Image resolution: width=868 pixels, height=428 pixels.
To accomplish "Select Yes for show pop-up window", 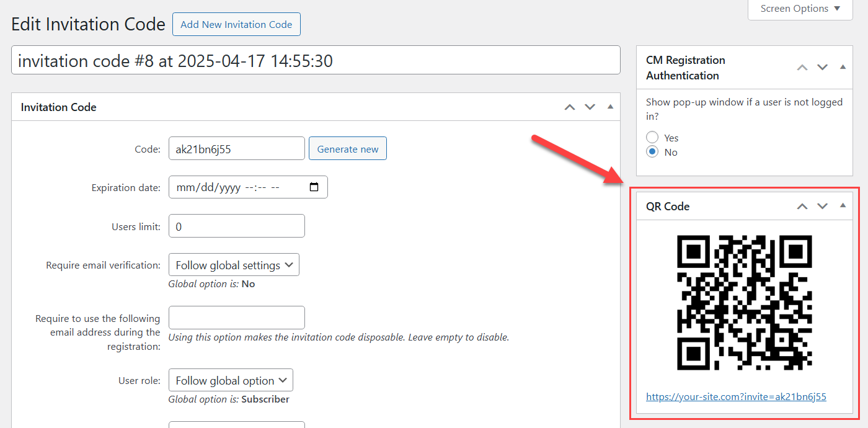I will point(652,137).
